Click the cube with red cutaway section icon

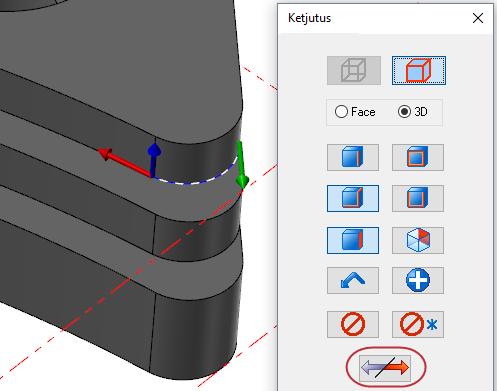click(x=418, y=240)
